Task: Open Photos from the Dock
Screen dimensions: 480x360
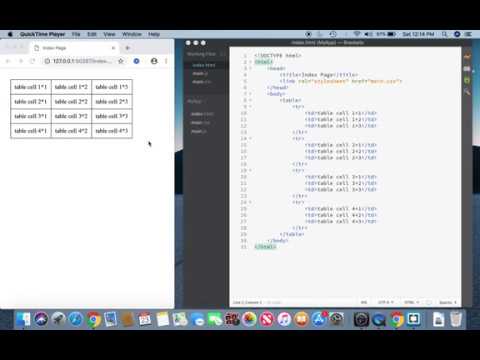Action: 249,319
